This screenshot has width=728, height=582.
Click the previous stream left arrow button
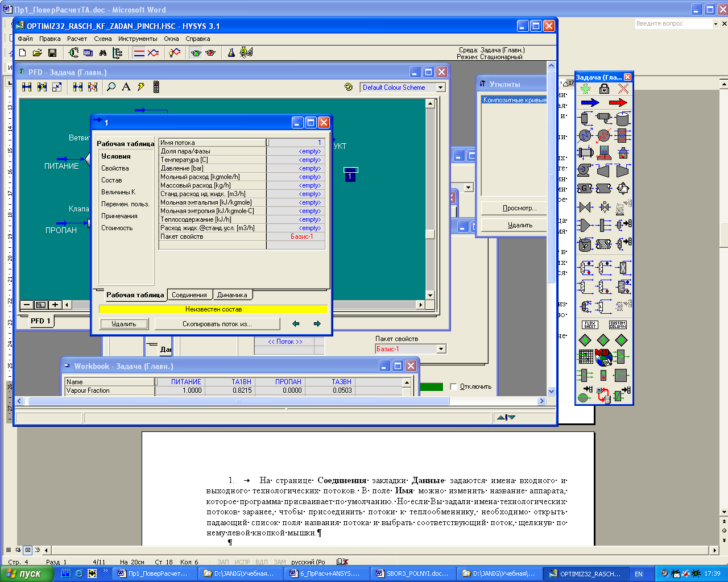(x=296, y=324)
